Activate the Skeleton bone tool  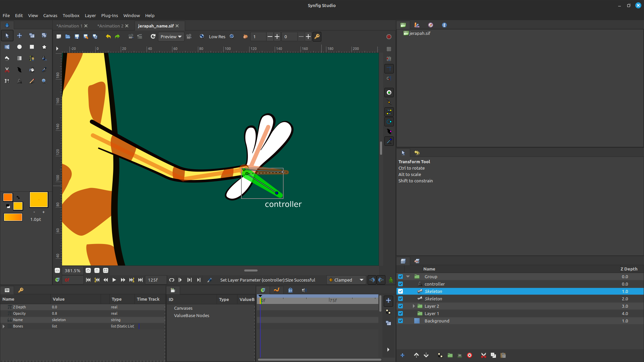(x=7, y=81)
